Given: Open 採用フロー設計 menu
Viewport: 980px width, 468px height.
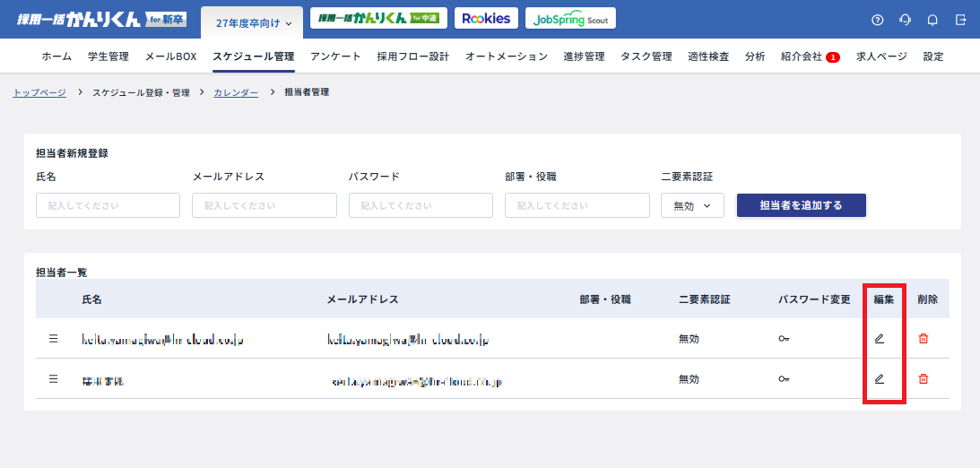Looking at the screenshot, I should [x=413, y=56].
